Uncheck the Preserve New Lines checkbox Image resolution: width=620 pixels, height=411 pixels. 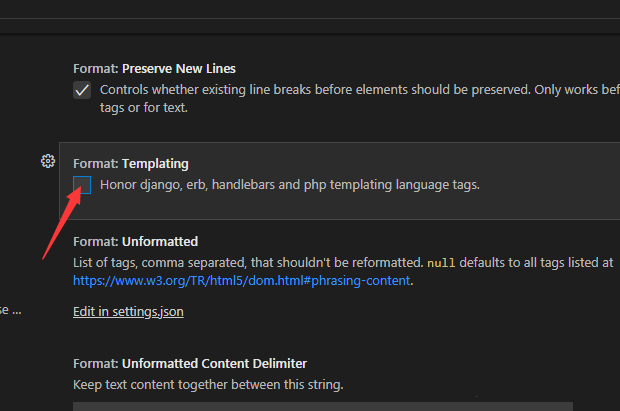tap(82, 90)
